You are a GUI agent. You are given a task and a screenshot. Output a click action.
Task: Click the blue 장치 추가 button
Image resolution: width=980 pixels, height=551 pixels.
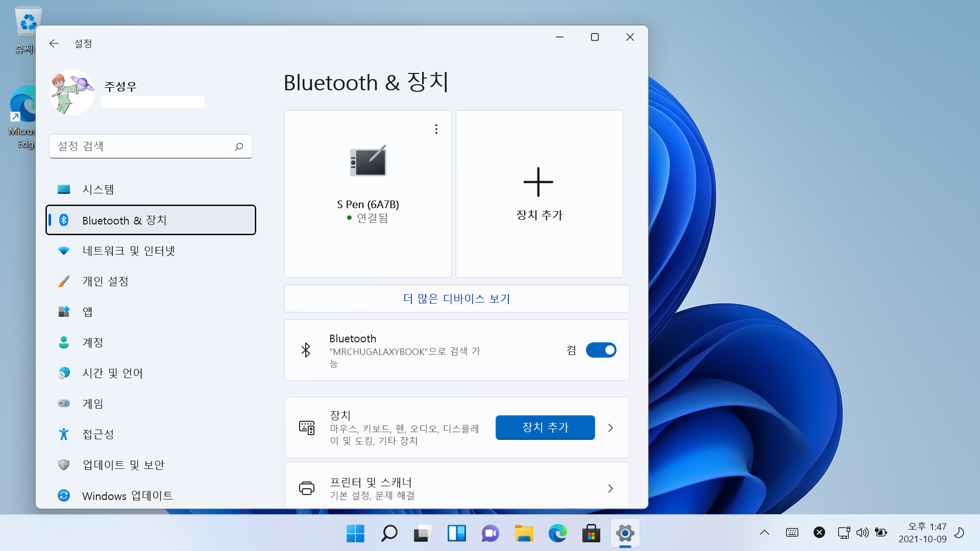545,428
